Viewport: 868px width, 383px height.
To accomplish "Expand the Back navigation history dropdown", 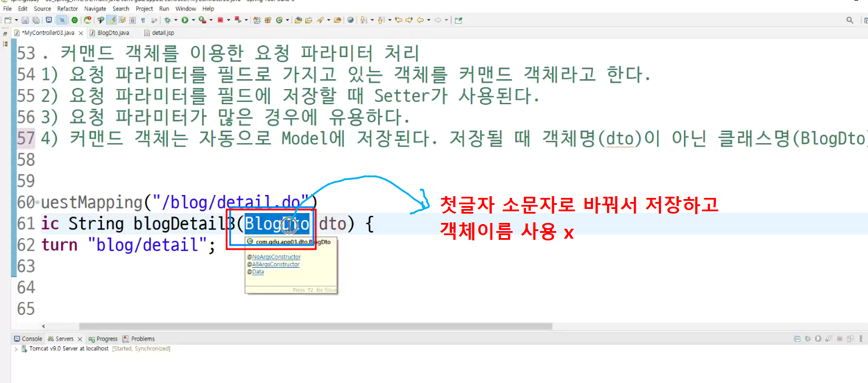I will (429, 20).
